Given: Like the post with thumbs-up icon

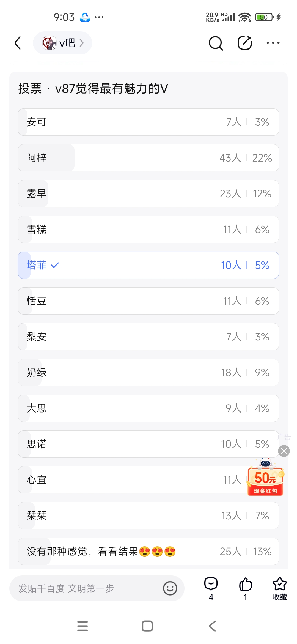Looking at the screenshot, I should pyautogui.click(x=245, y=585).
